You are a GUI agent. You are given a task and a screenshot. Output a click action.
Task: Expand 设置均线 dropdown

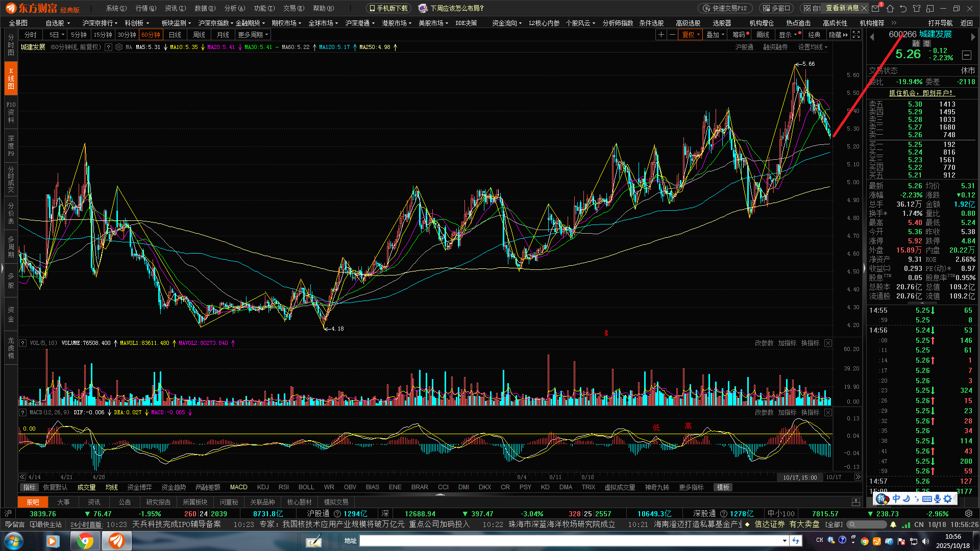point(813,47)
